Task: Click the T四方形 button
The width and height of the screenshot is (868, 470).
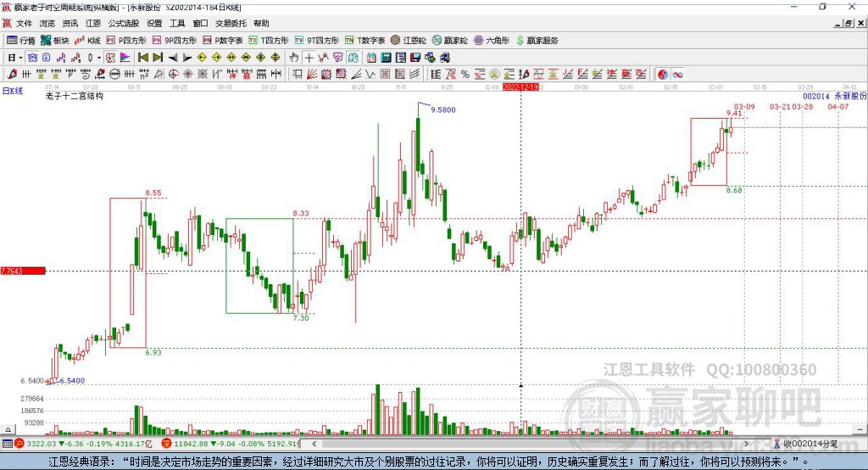Action: tap(269, 41)
